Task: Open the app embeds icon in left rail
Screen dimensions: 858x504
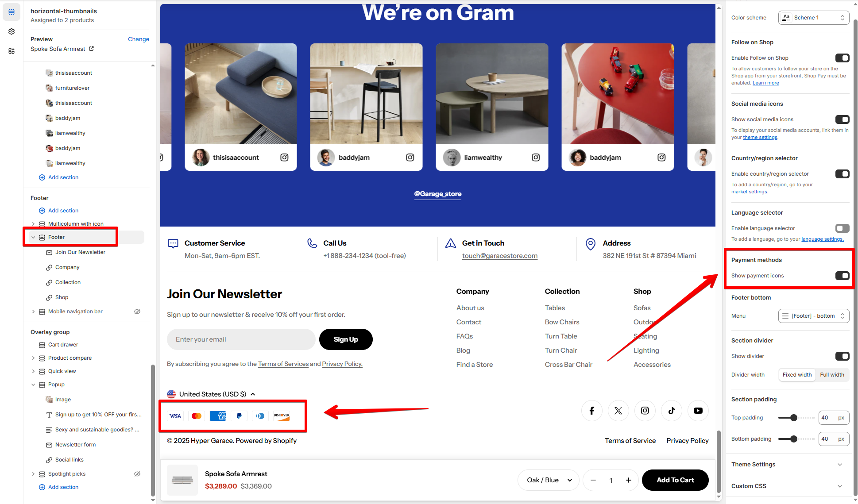Action: (x=12, y=51)
